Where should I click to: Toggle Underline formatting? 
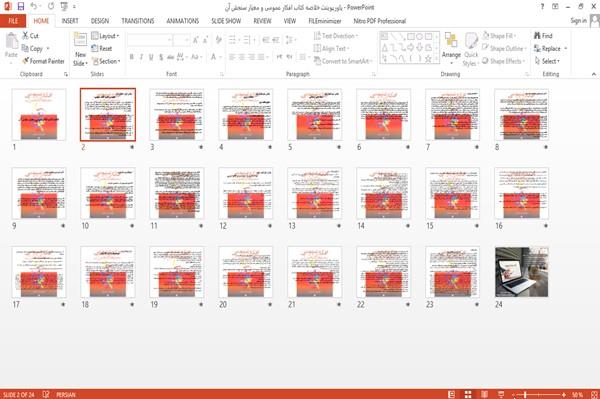pyautogui.click(x=151, y=57)
